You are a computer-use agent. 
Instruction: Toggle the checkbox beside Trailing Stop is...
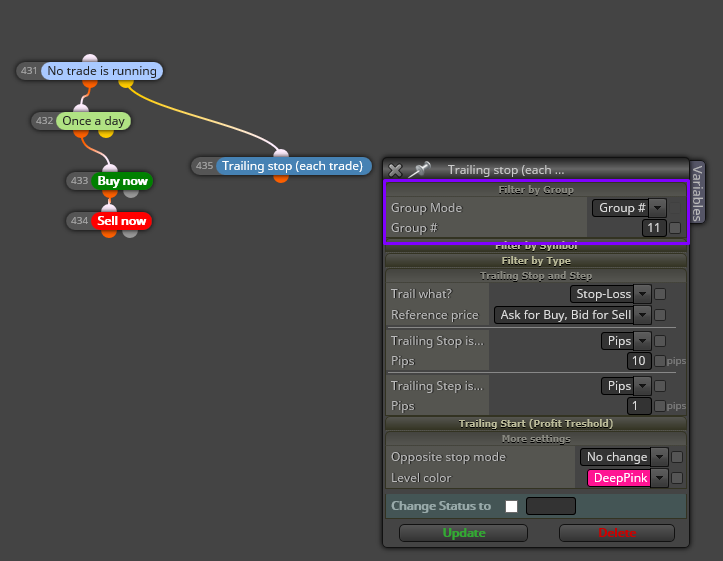tap(660, 341)
